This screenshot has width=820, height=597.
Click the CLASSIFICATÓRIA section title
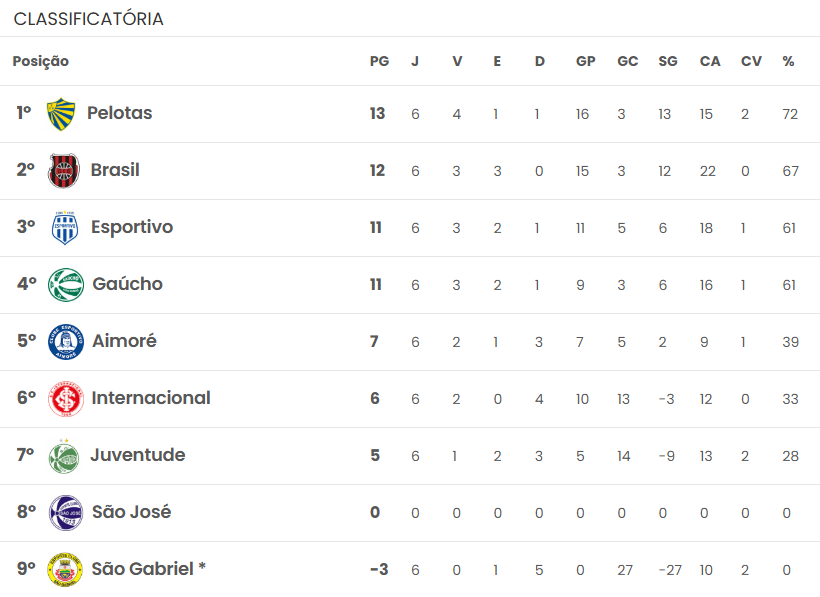click(x=89, y=19)
